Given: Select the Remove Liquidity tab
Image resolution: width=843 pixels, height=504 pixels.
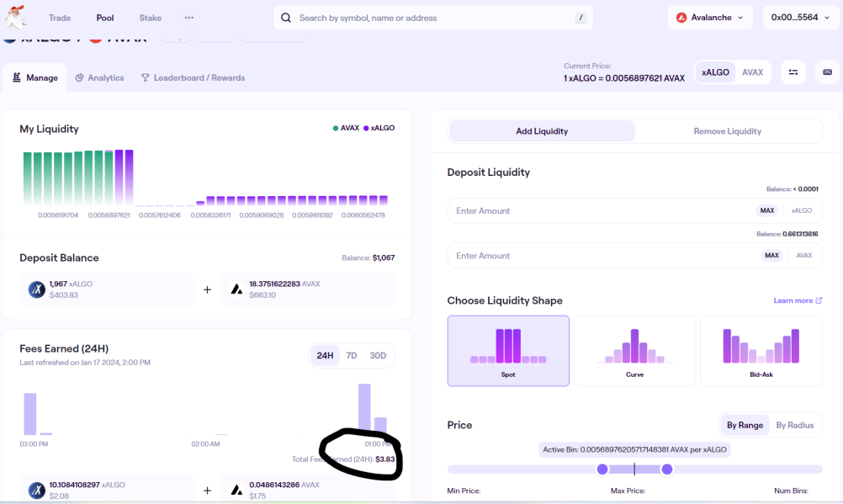Looking at the screenshot, I should click(728, 130).
